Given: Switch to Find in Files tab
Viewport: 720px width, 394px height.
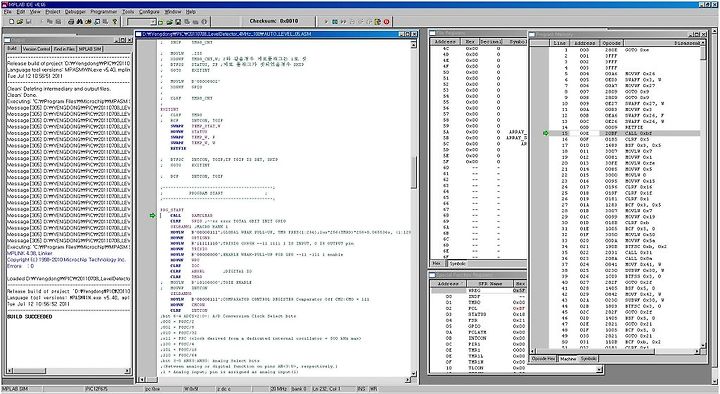Looking at the screenshot, I should click(x=64, y=49).
